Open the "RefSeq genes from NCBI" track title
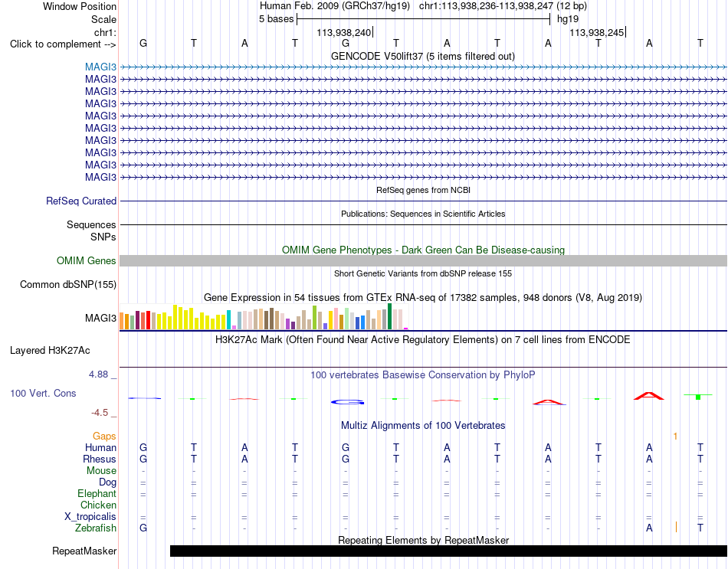 point(423,190)
